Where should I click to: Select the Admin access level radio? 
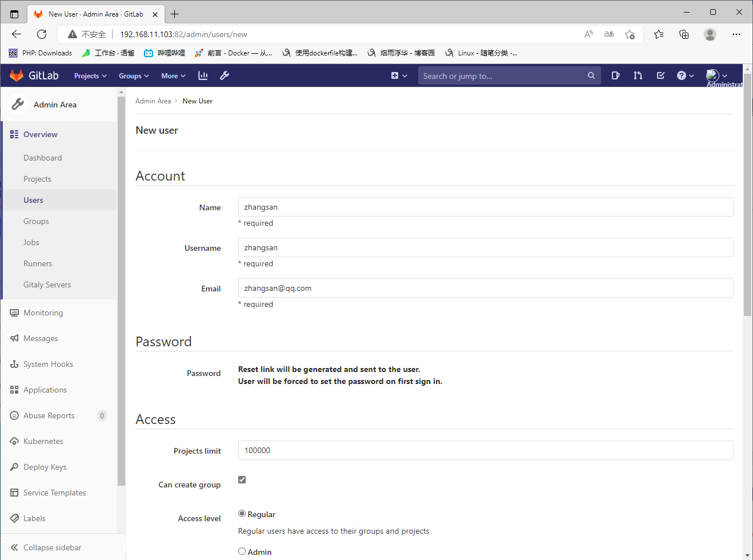click(242, 551)
